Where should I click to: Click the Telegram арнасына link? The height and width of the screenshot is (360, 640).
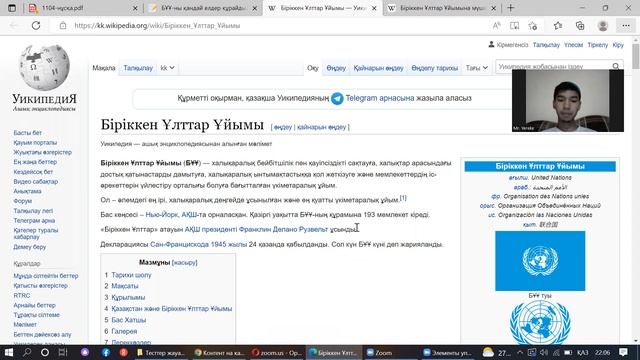380,98
